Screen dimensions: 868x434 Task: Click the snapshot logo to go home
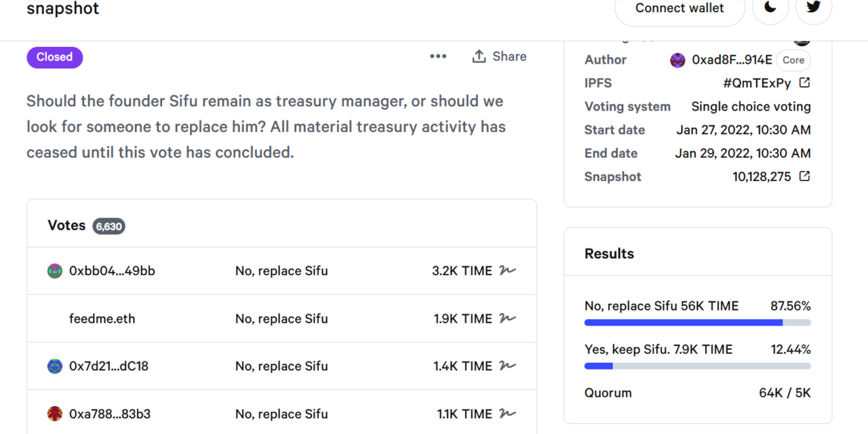click(62, 9)
